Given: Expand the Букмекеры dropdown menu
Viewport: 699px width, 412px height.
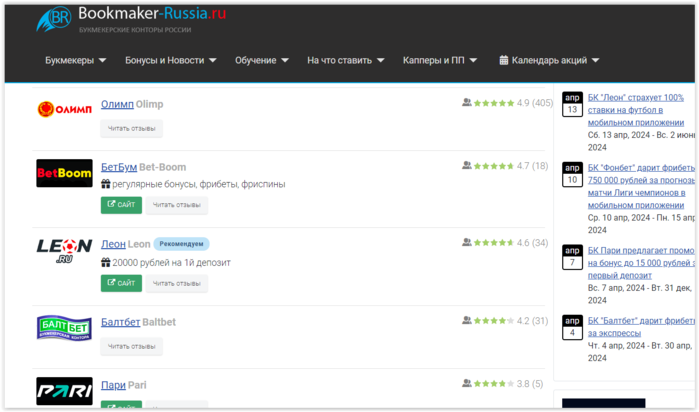Looking at the screenshot, I should pyautogui.click(x=75, y=60).
